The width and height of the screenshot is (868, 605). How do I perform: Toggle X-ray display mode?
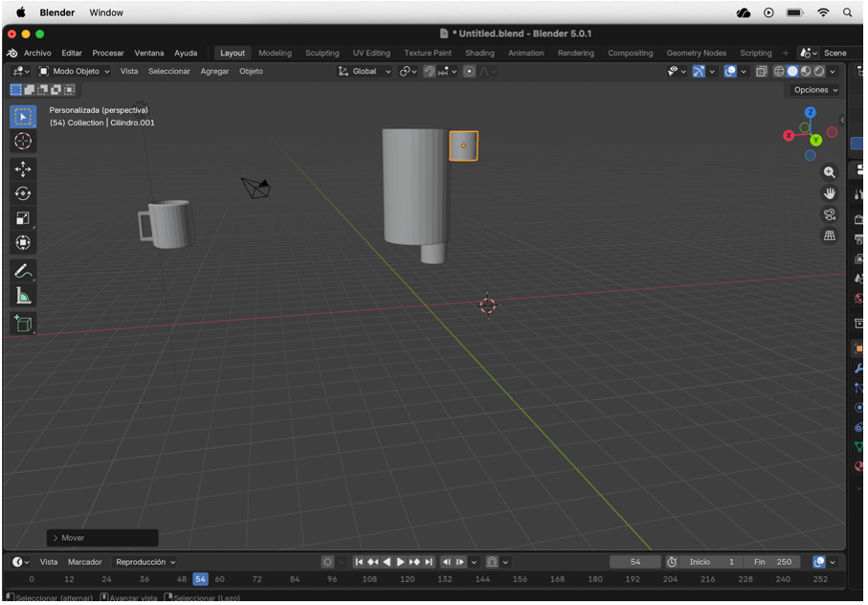tap(761, 71)
